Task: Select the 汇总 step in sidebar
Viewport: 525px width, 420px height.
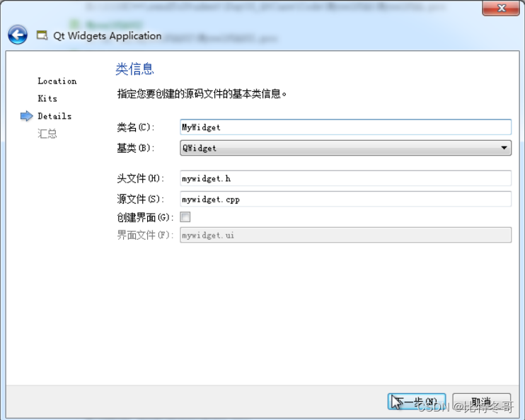Action: click(x=47, y=134)
